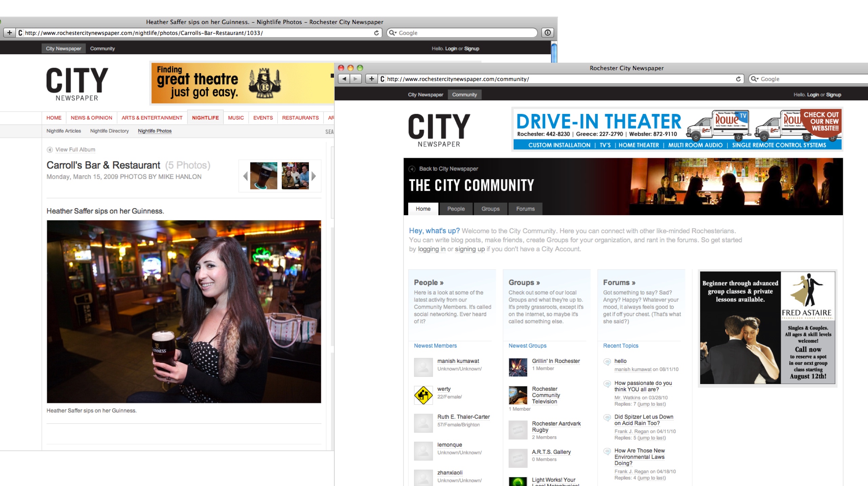This screenshot has width=868, height=486.
Task: Open the How passionate do you think topic
Action: pyautogui.click(x=643, y=386)
